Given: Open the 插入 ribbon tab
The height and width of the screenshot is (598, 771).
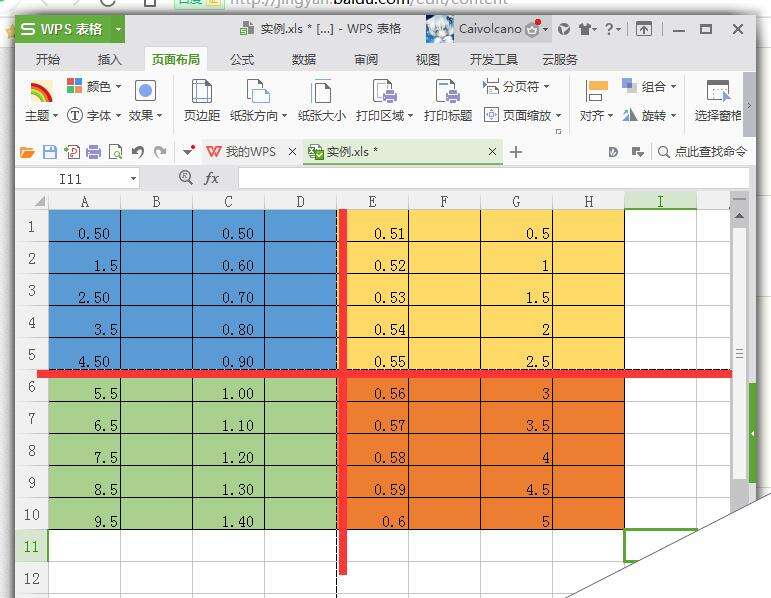Looking at the screenshot, I should tap(109, 60).
